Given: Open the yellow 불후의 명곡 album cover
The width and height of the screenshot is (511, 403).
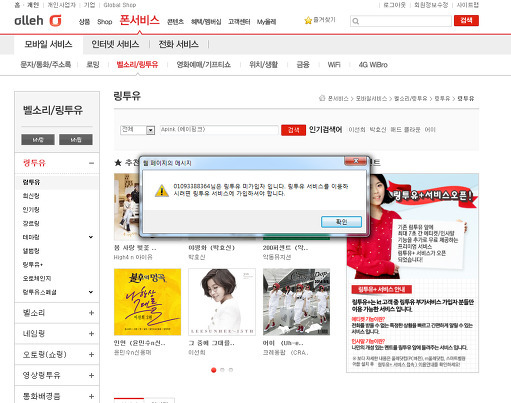Looking at the screenshot, I should (147, 302).
